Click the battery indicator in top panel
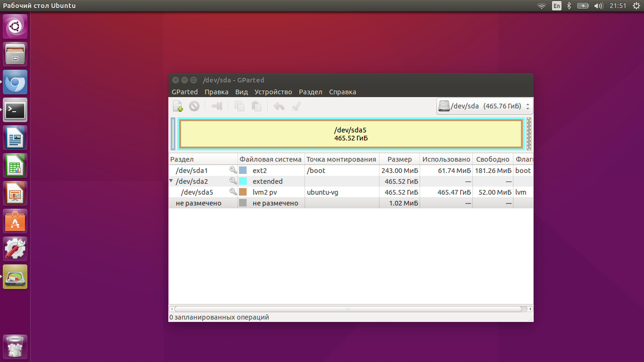Screen dimensions: 644x362 583,6
